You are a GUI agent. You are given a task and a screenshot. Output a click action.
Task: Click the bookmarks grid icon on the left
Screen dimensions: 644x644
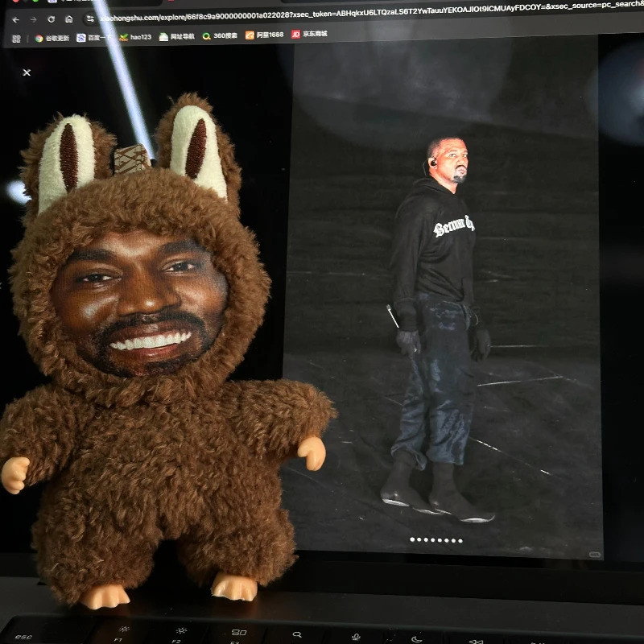[15, 37]
